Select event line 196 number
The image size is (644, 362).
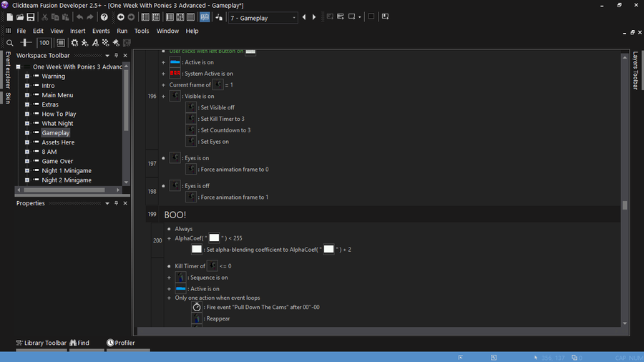(x=152, y=96)
